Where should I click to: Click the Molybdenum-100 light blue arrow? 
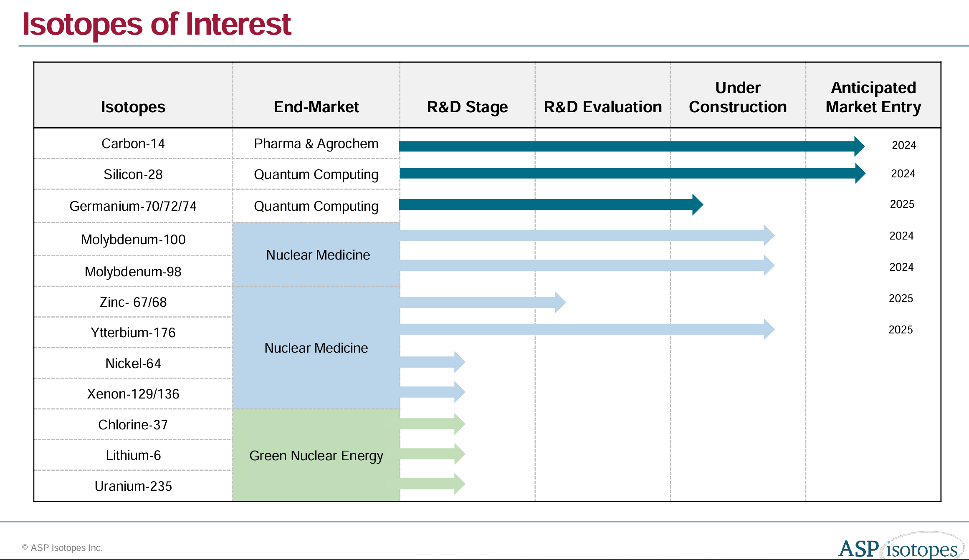pos(584,236)
